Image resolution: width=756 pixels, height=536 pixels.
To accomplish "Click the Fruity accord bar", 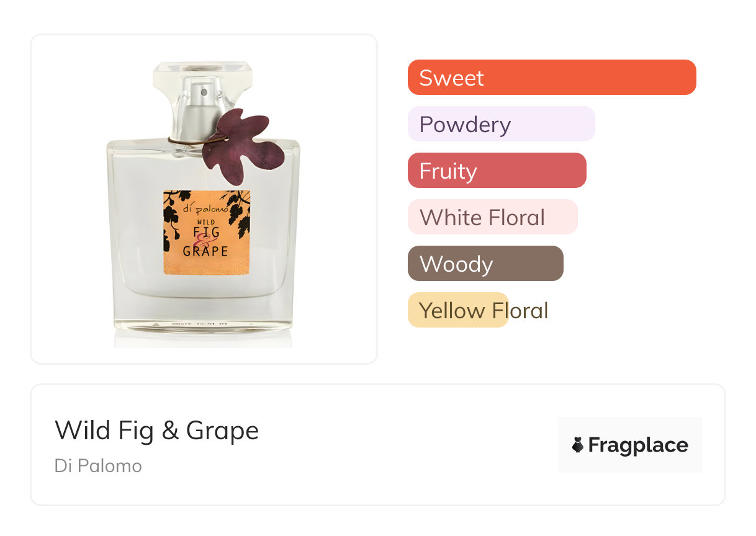I will [x=497, y=171].
